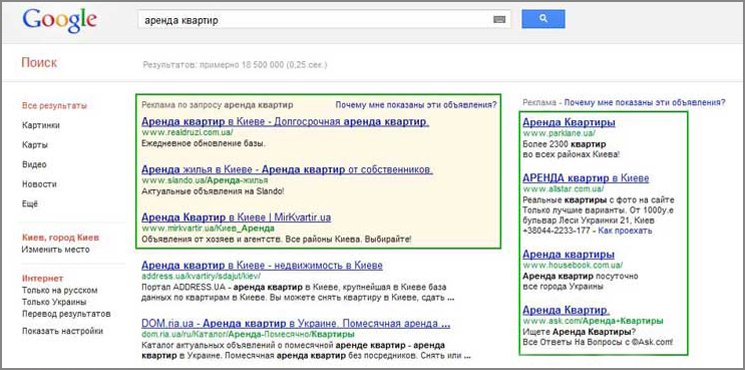Click the Интернет sidebar heading
This screenshot has height=370, width=745.
[x=42, y=278]
